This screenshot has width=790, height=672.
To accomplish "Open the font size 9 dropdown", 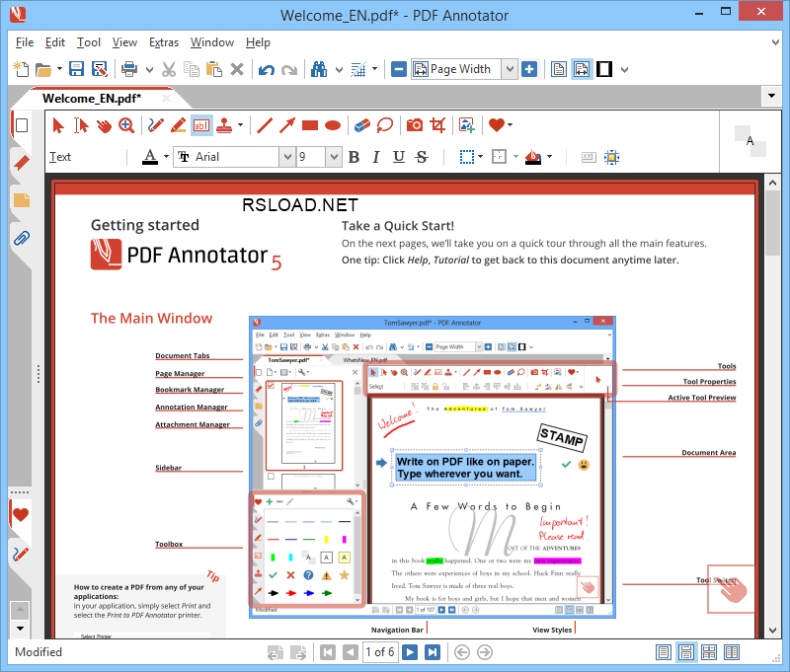I will point(334,157).
